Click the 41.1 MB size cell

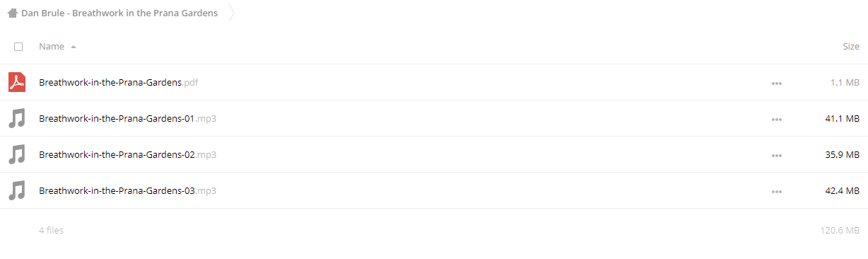[842, 118]
